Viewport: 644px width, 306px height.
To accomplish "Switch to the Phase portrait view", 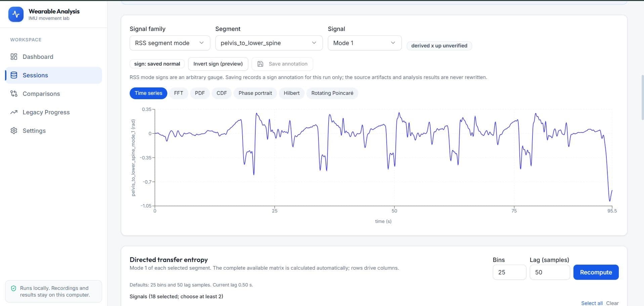I will pyautogui.click(x=255, y=93).
